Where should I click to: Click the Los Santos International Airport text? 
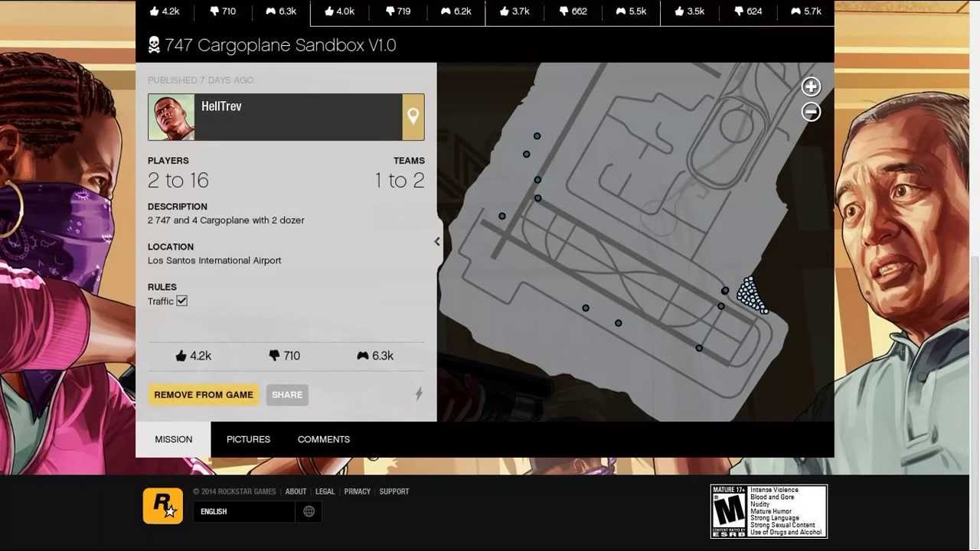214,260
